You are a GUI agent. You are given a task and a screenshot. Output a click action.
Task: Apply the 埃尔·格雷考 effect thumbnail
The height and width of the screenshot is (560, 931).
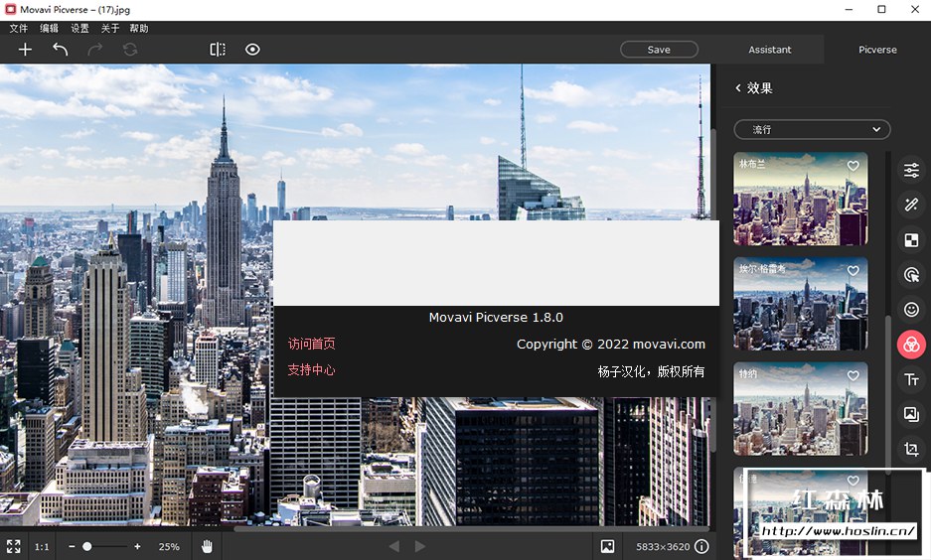(801, 304)
